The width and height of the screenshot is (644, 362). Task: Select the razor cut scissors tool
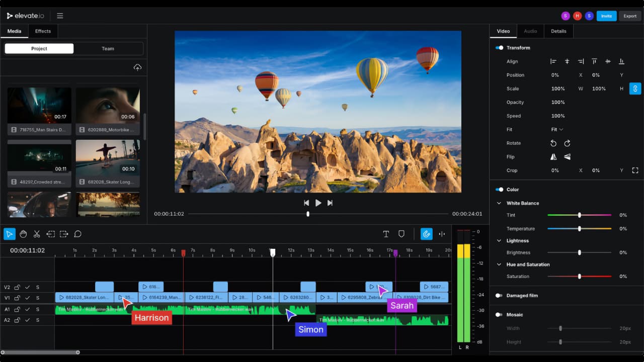[x=37, y=234]
